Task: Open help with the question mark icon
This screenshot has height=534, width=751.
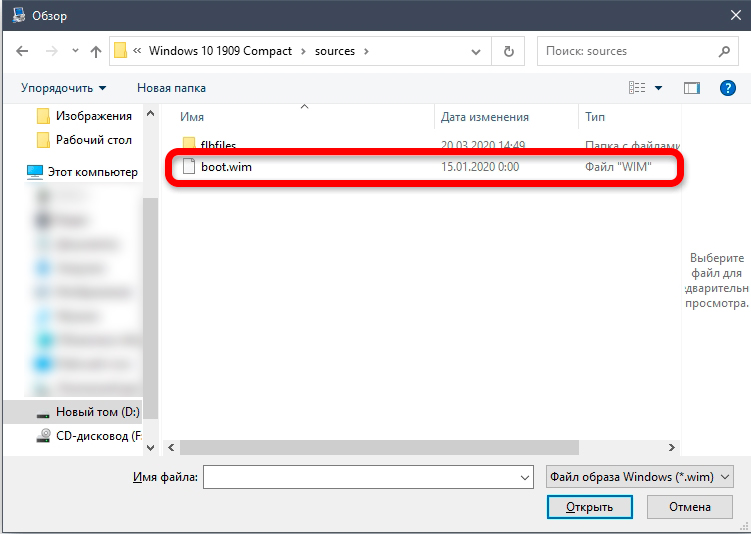Action: 728,88
